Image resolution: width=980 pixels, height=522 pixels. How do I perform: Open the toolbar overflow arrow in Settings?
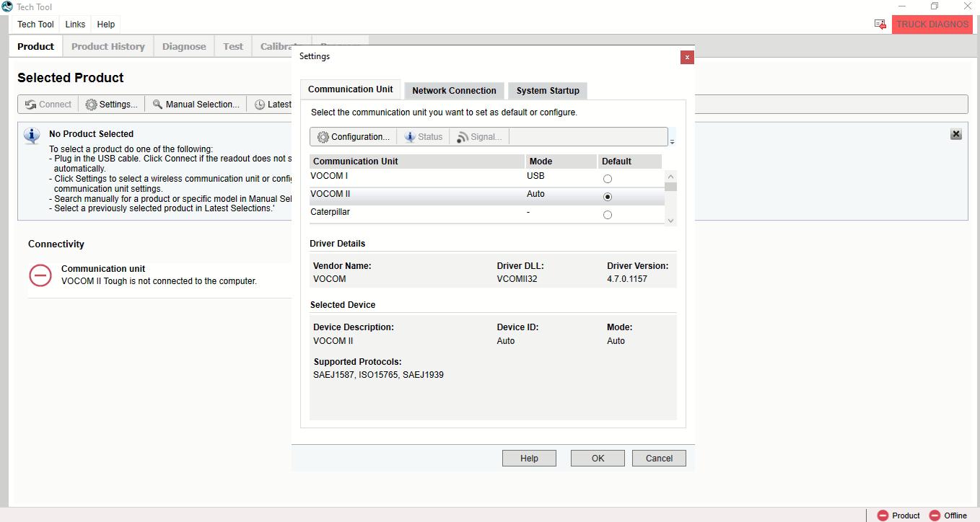(673, 141)
